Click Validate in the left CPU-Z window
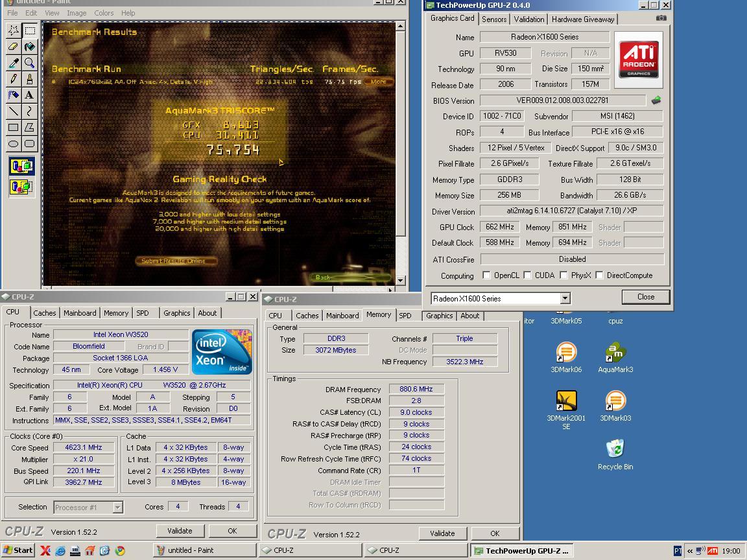This screenshot has width=747, height=560. pos(180,530)
